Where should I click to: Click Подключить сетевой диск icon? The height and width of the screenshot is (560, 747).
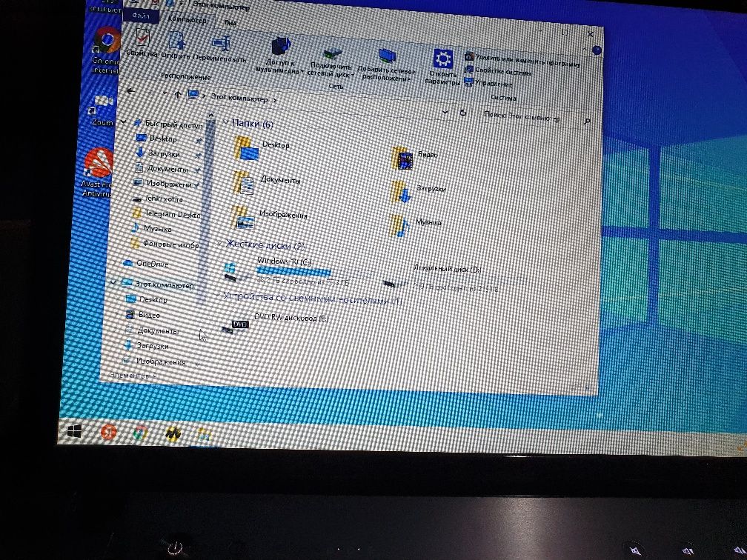331,62
